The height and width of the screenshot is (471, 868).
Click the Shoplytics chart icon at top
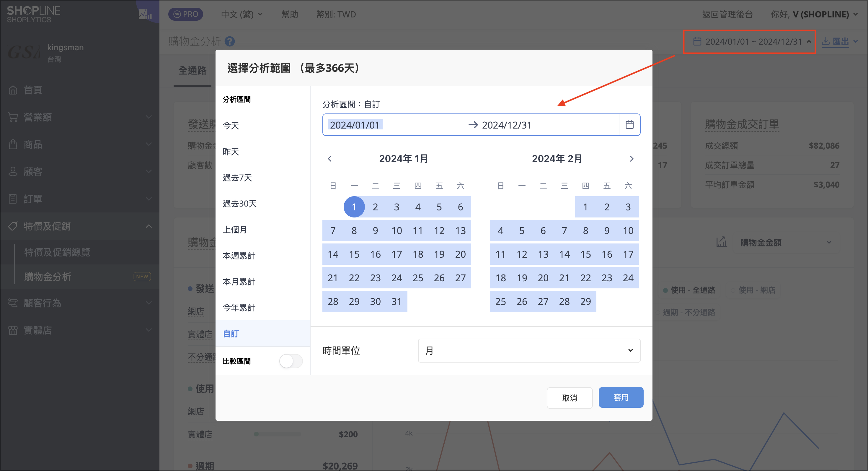pos(145,14)
